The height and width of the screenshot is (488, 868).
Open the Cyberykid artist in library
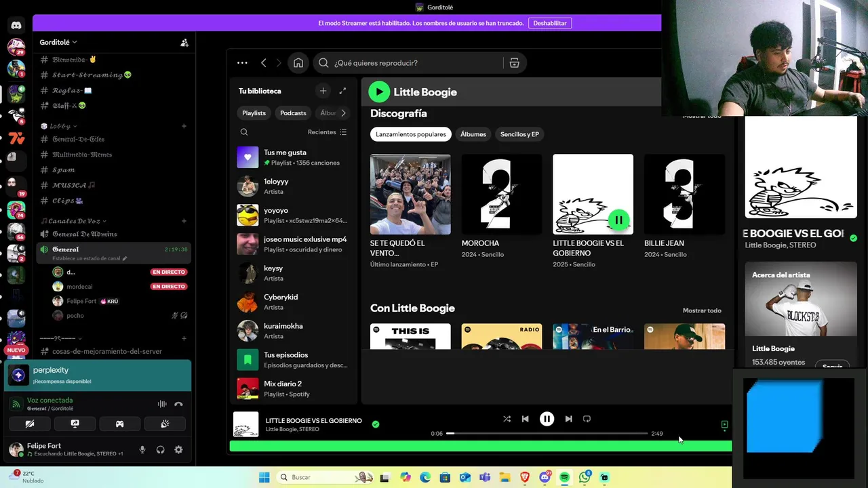pos(293,302)
